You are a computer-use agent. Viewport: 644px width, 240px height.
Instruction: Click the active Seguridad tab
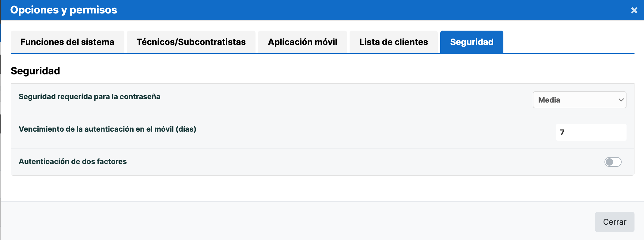472,42
